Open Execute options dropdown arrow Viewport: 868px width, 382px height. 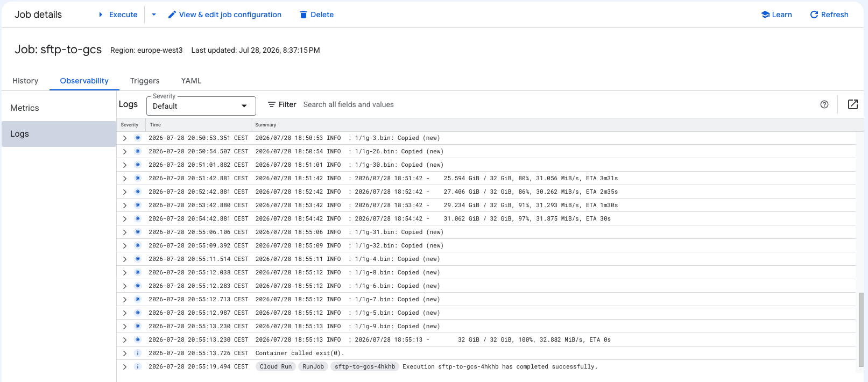154,15
